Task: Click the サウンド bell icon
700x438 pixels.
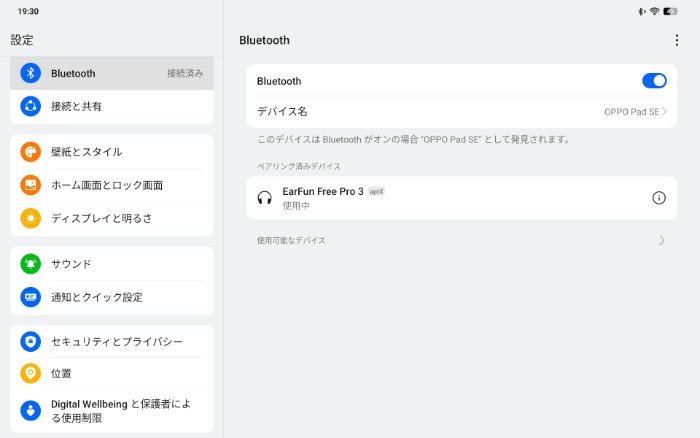Action: pos(30,264)
